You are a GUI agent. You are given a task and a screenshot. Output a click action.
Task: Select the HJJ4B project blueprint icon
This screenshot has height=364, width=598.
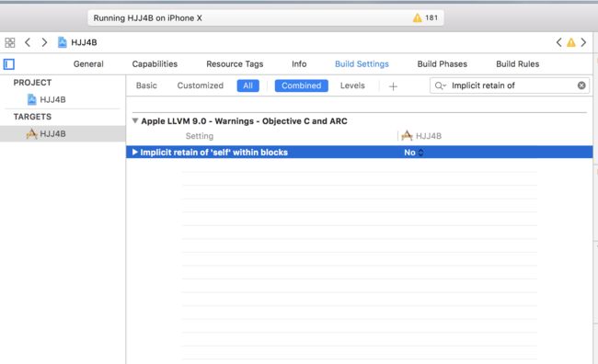(x=31, y=99)
